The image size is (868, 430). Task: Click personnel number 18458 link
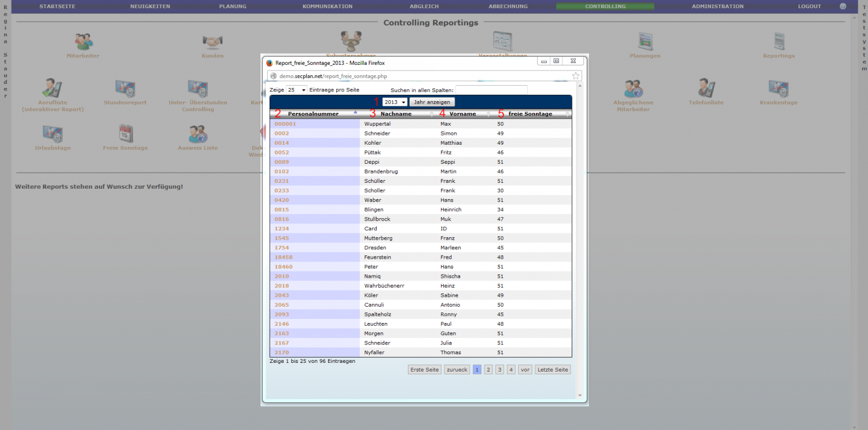point(284,257)
